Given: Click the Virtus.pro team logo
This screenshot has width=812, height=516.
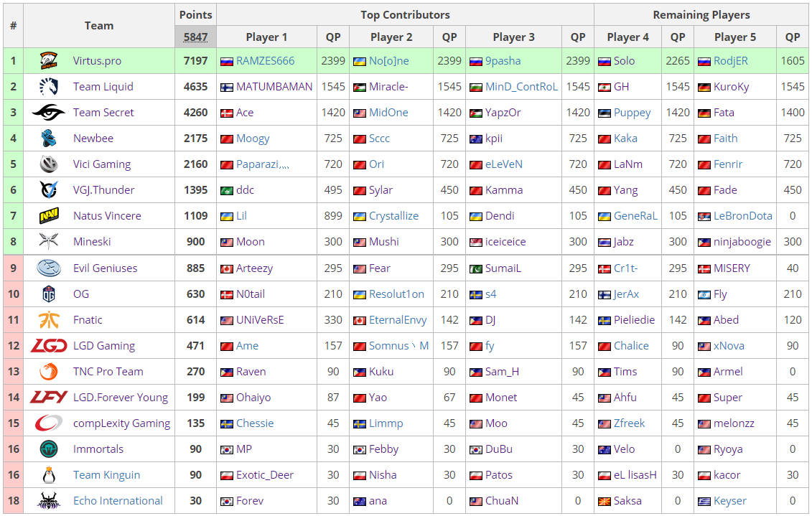Looking at the screenshot, I should tap(49, 61).
